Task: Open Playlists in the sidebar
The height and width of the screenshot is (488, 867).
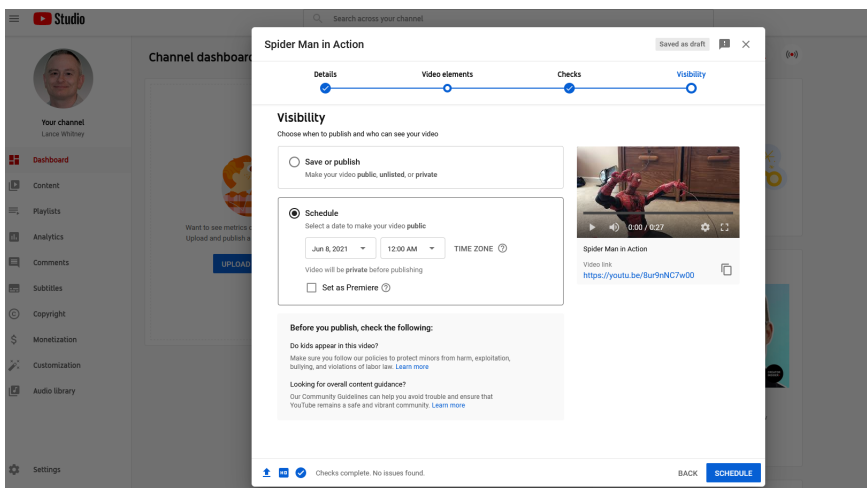Action: [x=46, y=211]
